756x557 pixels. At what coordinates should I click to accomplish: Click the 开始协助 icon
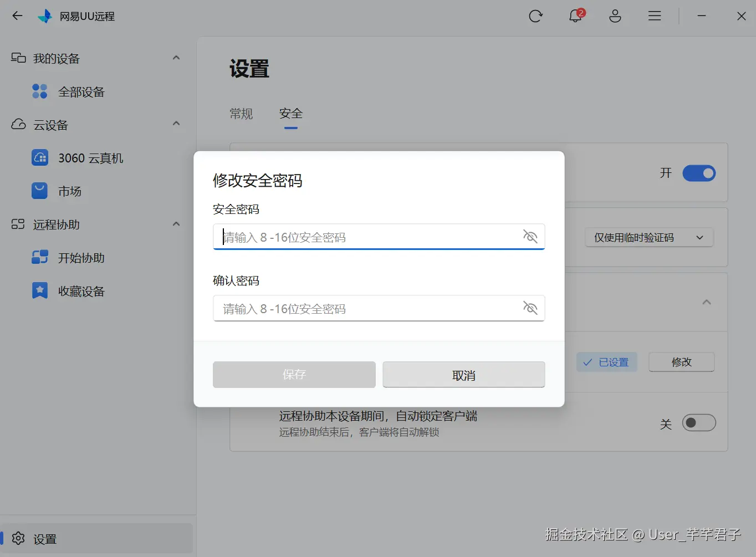coord(40,258)
